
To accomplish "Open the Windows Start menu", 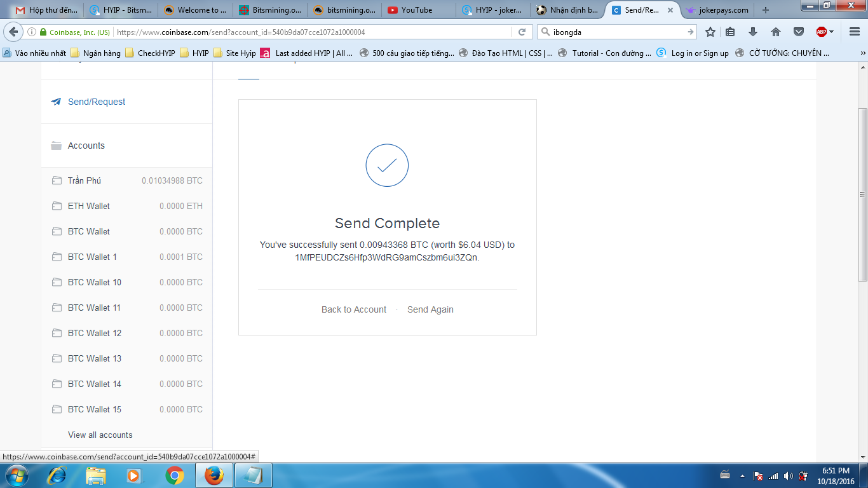I will (x=16, y=475).
